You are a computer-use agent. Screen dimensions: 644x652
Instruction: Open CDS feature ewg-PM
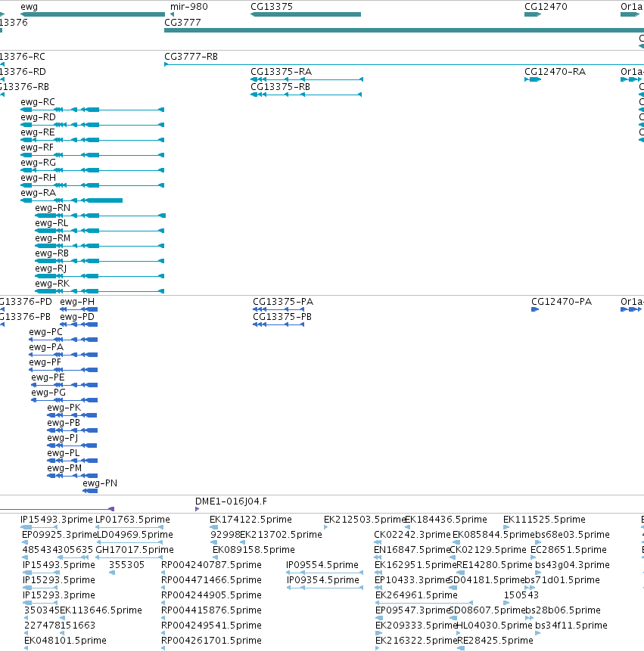(x=73, y=476)
